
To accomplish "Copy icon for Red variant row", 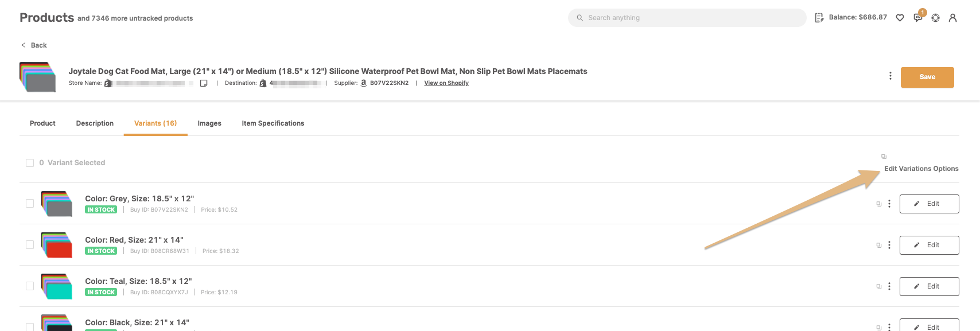I will pos(879,245).
